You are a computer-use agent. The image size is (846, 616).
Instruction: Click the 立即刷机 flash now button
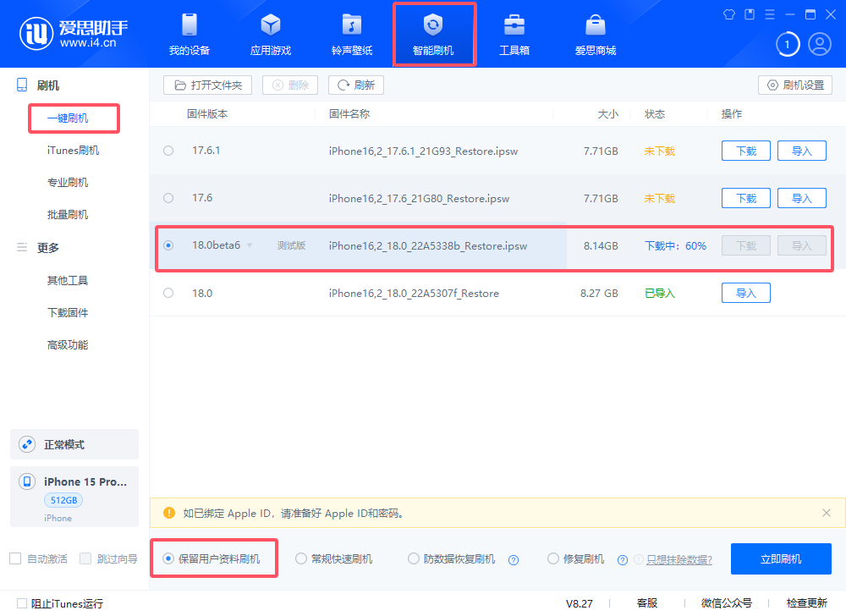pos(780,558)
